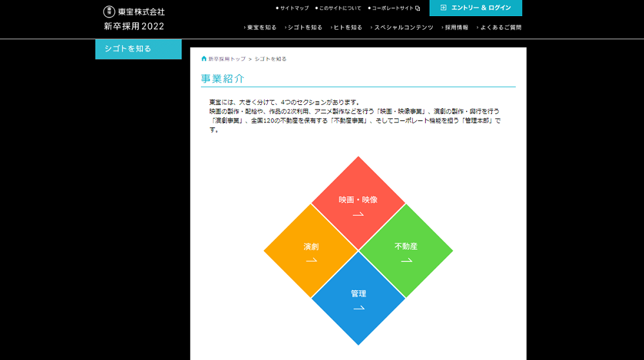Click the arrow under 演劇
The image size is (644, 360).
pos(311,260)
